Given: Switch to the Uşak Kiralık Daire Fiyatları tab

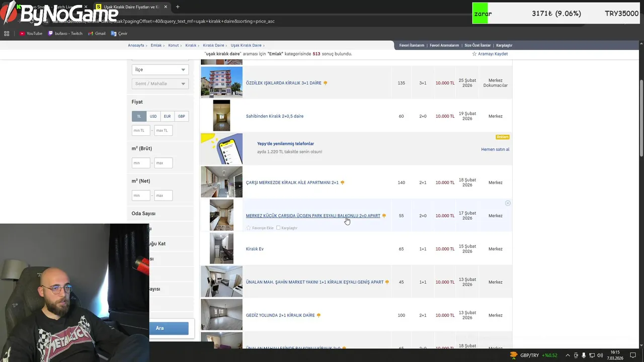Looking at the screenshot, I should (x=132, y=7).
